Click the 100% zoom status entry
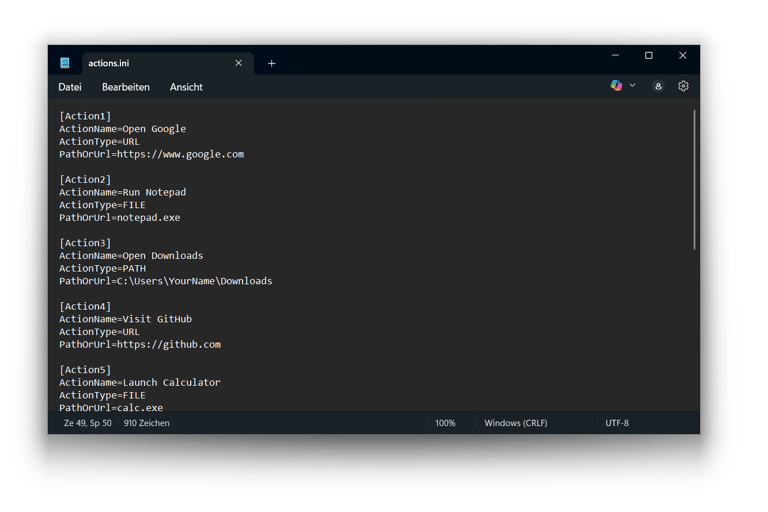 (445, 423)
